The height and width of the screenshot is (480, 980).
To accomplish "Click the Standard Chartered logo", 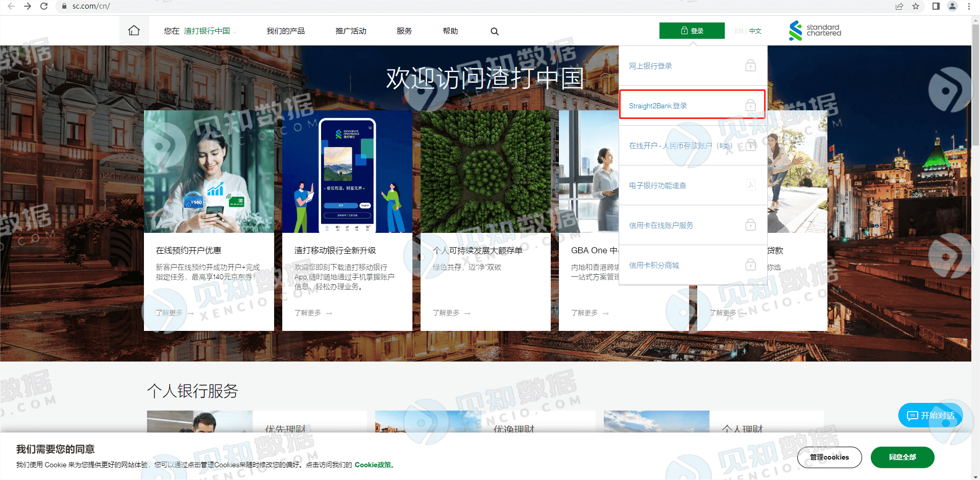I will coord(815,31).
